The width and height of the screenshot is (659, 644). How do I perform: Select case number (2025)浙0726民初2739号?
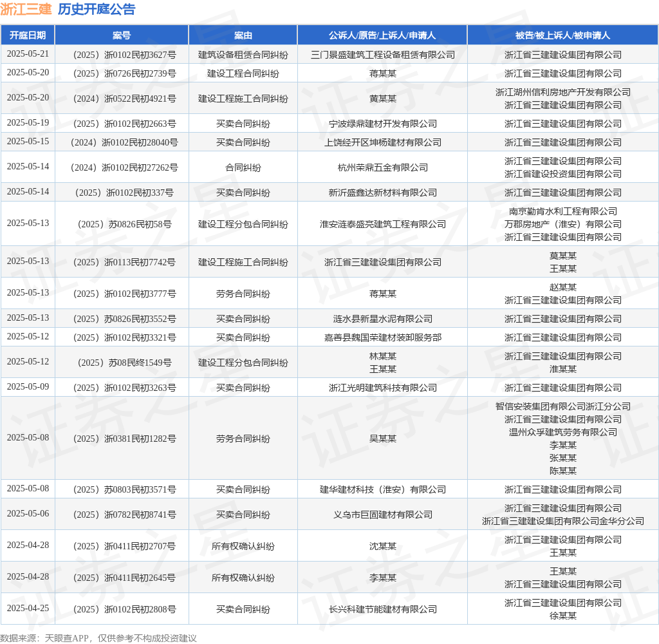coord(124,73)
